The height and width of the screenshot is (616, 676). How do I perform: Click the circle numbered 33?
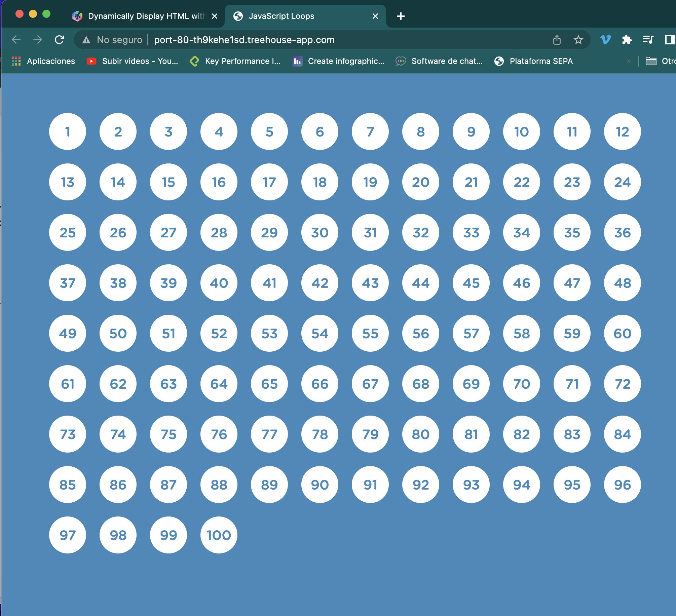pyautogui.click(x=471, y=232)
